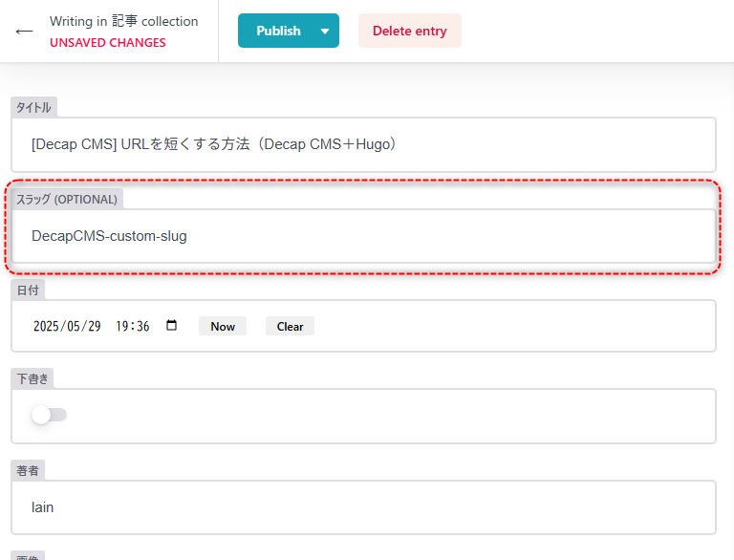Image resolution: width=734 pixels, height=560 pixels.
Task: Click into the スラッグ slug input field
Action: click(x=363, y=236)
